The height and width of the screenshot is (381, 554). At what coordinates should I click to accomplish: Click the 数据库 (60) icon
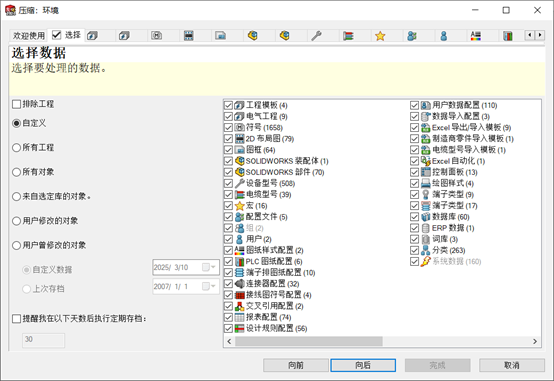pos(426,217)
